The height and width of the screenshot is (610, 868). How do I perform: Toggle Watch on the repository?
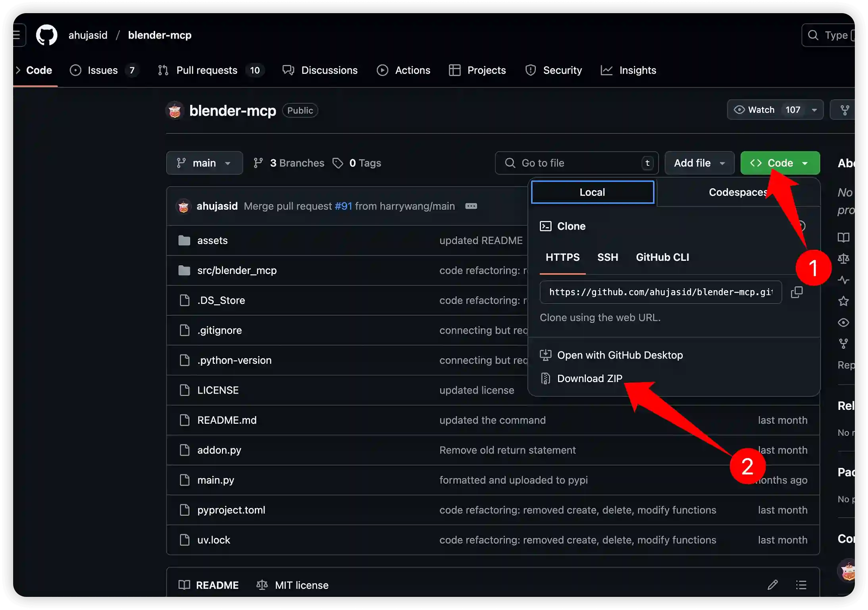(x=754, y=110)
